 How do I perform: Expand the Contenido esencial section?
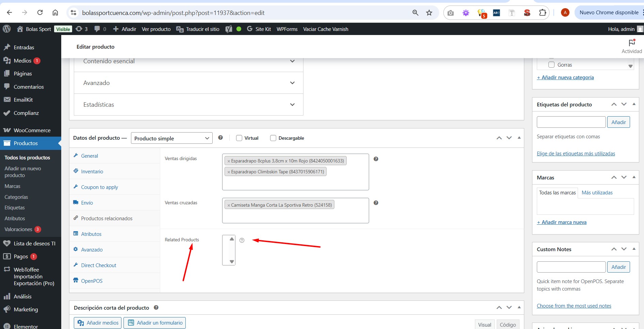[188, 61]
